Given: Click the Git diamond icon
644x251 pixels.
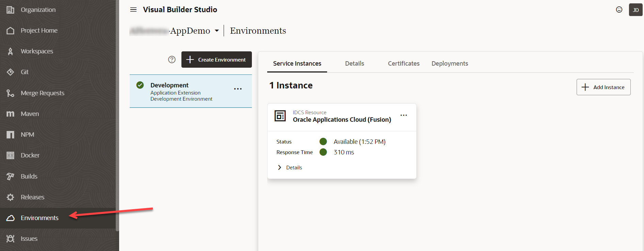Looking at the screenshot, I should point(11,72).
